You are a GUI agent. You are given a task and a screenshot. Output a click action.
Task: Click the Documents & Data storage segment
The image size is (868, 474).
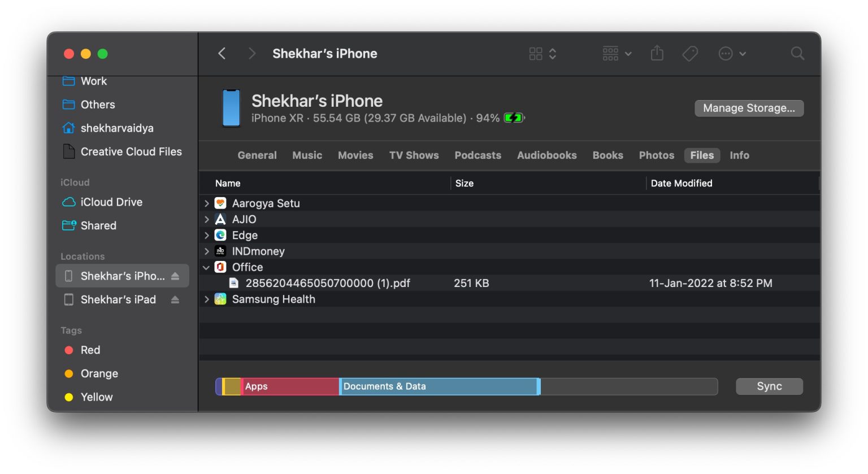click(439, 386)
